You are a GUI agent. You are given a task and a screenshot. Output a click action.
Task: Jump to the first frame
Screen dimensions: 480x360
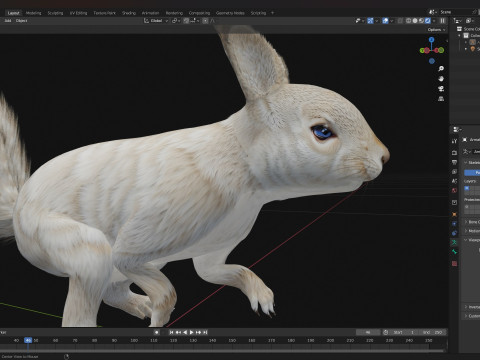171,332
